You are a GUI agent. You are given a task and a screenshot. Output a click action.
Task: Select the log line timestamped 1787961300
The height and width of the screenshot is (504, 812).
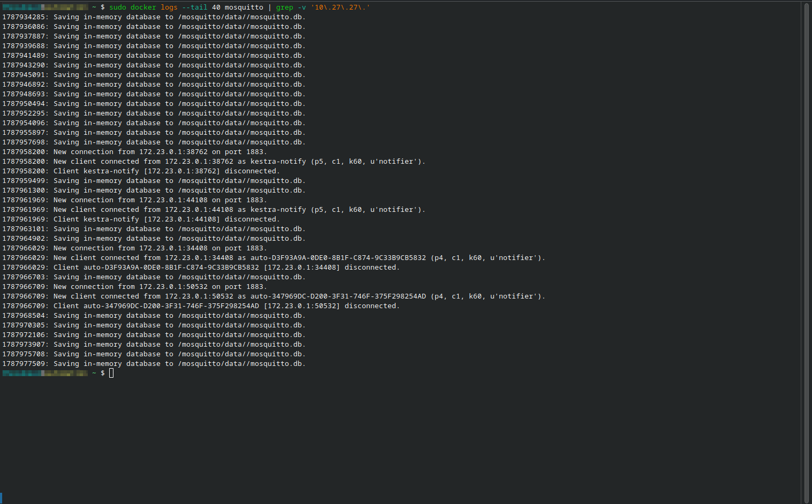coord(154,190)
